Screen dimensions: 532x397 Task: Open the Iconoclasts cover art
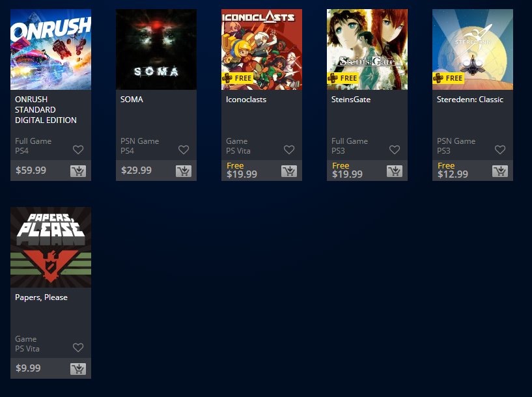click(x=262, y=49)
